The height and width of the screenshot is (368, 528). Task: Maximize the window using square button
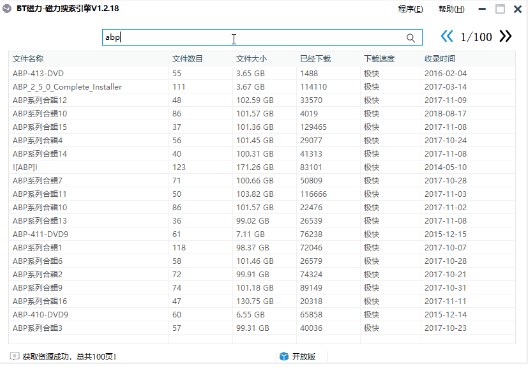pos(500,9)
